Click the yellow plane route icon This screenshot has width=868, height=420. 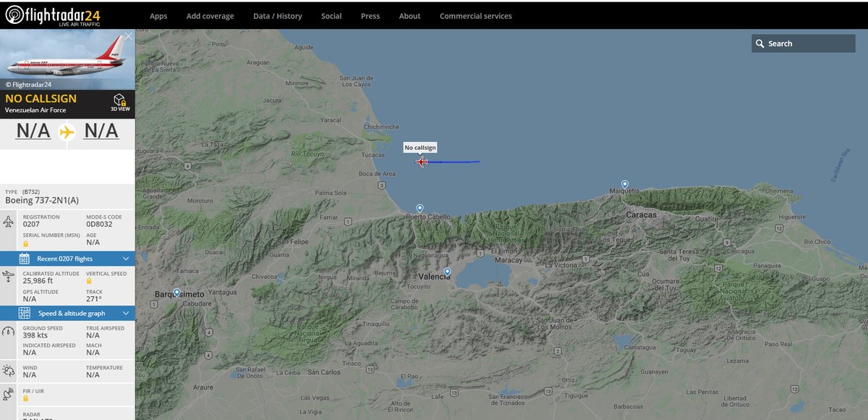click(x=67, y=132)
